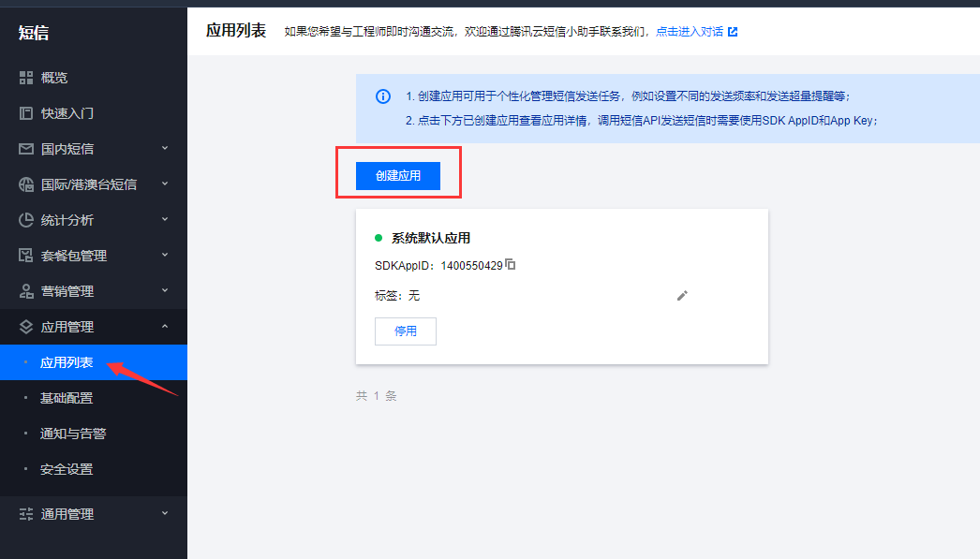The height and width of the screenshot is (559, 980).
Task: Expand the 统计分析 chevron
Action: tap(165, 219)
